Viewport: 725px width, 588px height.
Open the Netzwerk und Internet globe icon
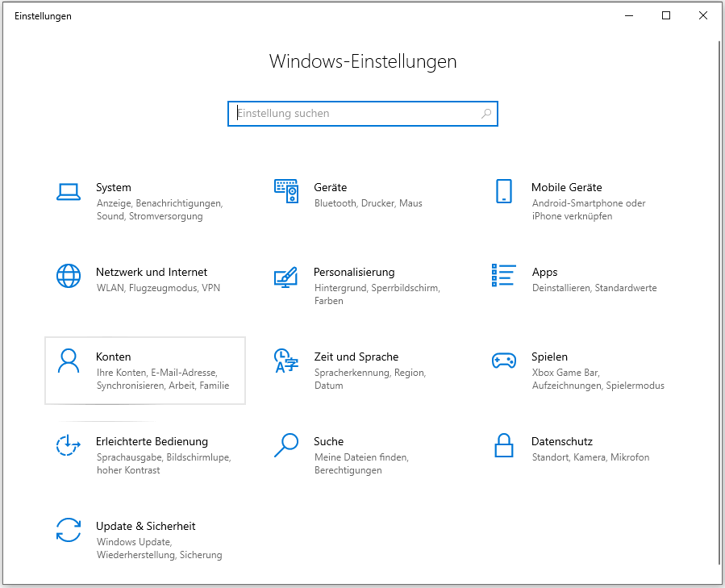coord(69,276)
